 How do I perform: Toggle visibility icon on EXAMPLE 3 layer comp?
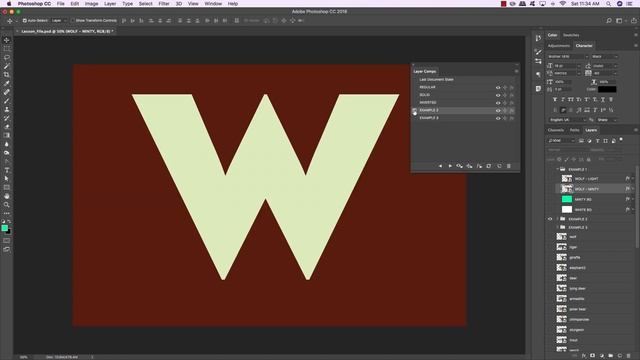(x=498, y=118)
